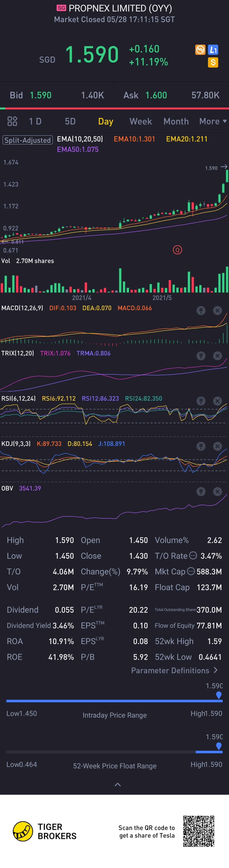Tap the arrow beside 1.590 chart label
Screen dimensions: 229x868
[224, 167]
